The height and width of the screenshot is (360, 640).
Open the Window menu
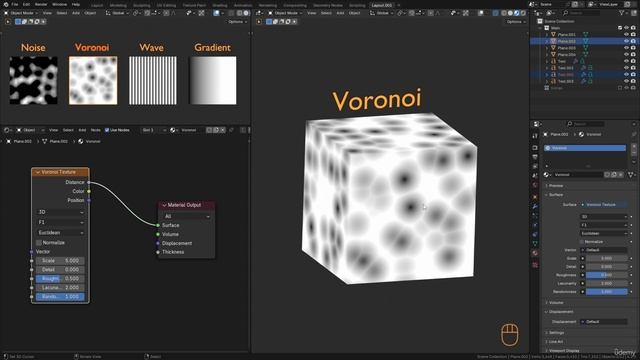pyautogui.click(x=60, y=4)
